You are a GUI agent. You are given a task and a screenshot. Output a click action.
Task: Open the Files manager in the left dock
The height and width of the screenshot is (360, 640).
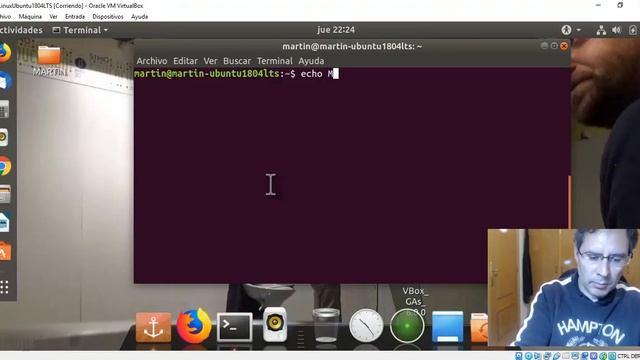[4, 194]
